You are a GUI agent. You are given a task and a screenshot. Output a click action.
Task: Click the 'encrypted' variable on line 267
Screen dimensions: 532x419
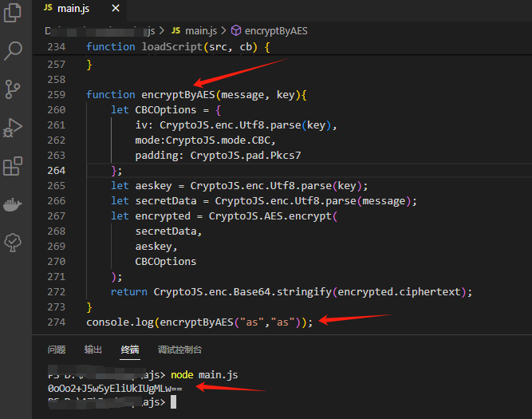pos(163,216)
